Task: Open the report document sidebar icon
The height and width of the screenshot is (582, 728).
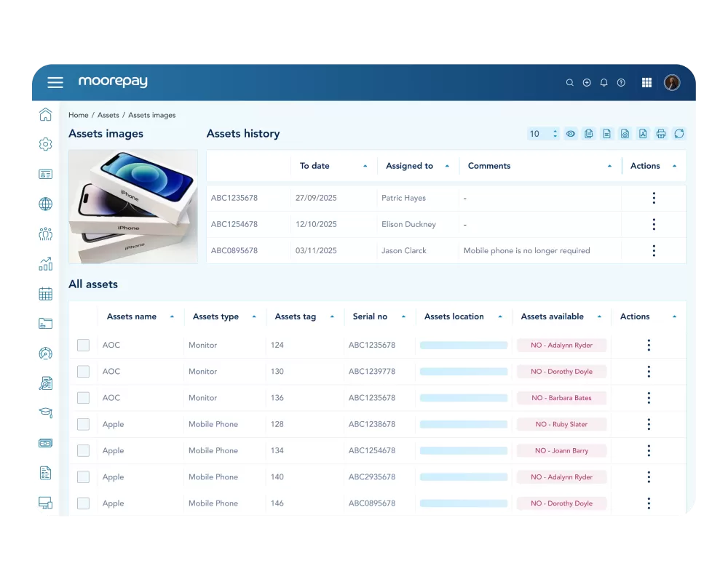Action: coord(45,473)
